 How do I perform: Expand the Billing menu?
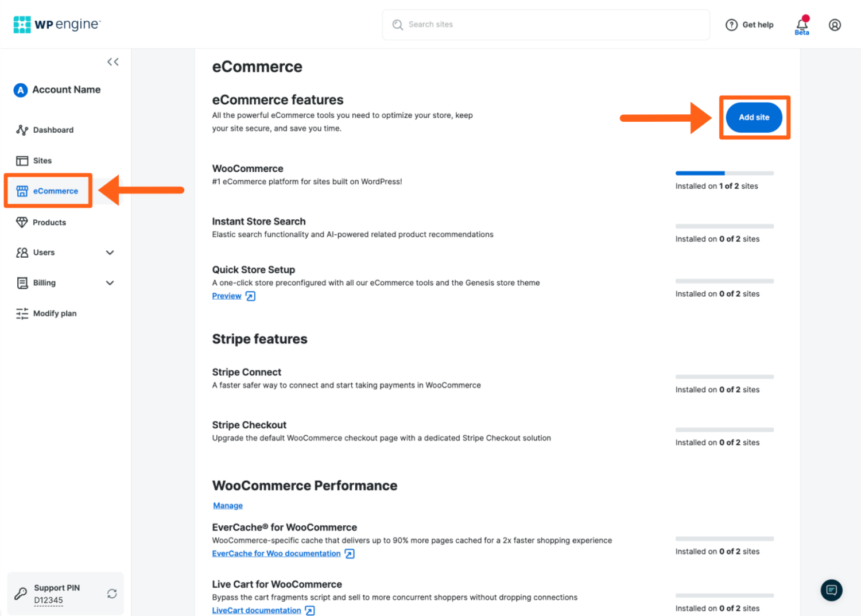tap(110, 283)
